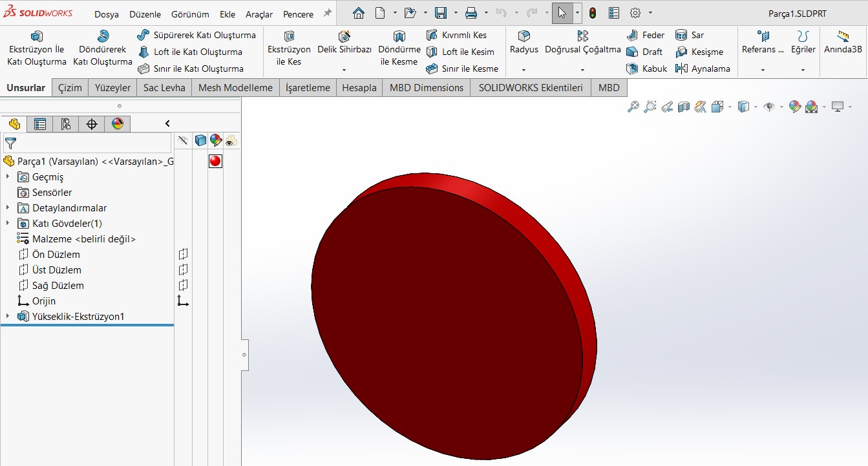868x466 pixels.
Task: Click the Rebuild traffic light icon
Action: click(593, 13)
